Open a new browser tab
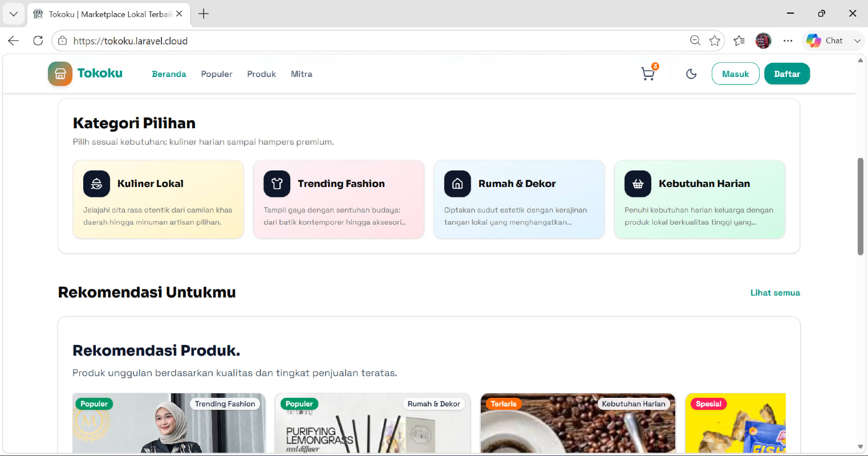Viewport: 868px width, 456px height. click(x=204, y=14)
